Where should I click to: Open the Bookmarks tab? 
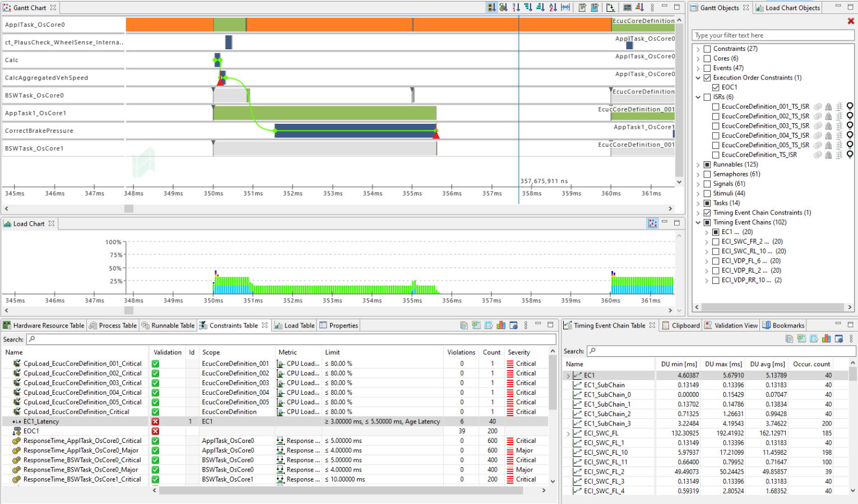pos(783,325)
